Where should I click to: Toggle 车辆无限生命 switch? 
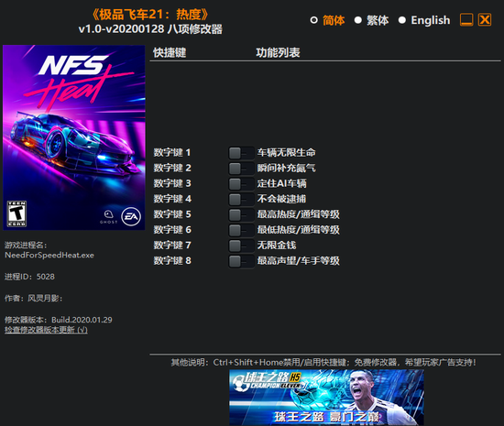(x=241, y=153)
